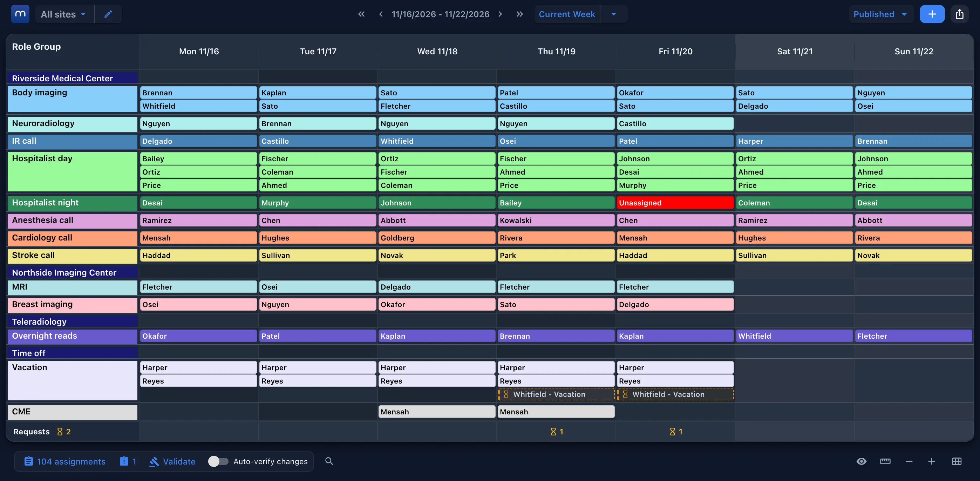Select Park in Thursday Stroke call
The width and height of the screenshot is (980, 481).
point(556,255)
